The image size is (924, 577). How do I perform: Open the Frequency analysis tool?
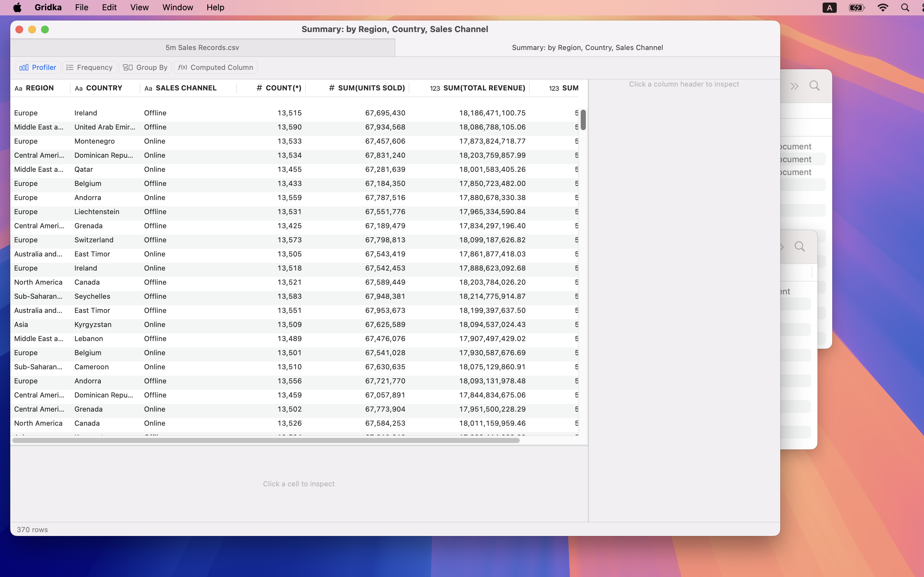click(x=89, y=67)
